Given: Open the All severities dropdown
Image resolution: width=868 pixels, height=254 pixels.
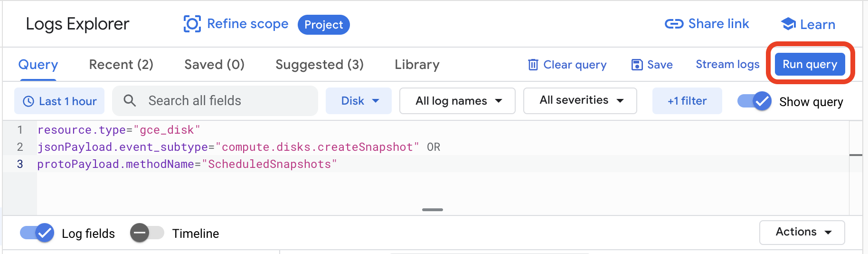Looking at the screenshot, I should click(x=580, y=100).
